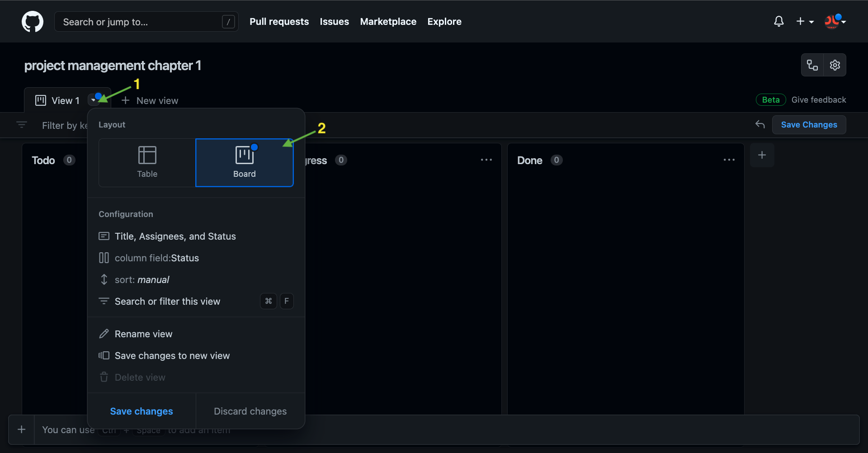Viewport: 868px width, 453px height.
Task: Open the workflows icon beside settings
Action: pos(812,65)
